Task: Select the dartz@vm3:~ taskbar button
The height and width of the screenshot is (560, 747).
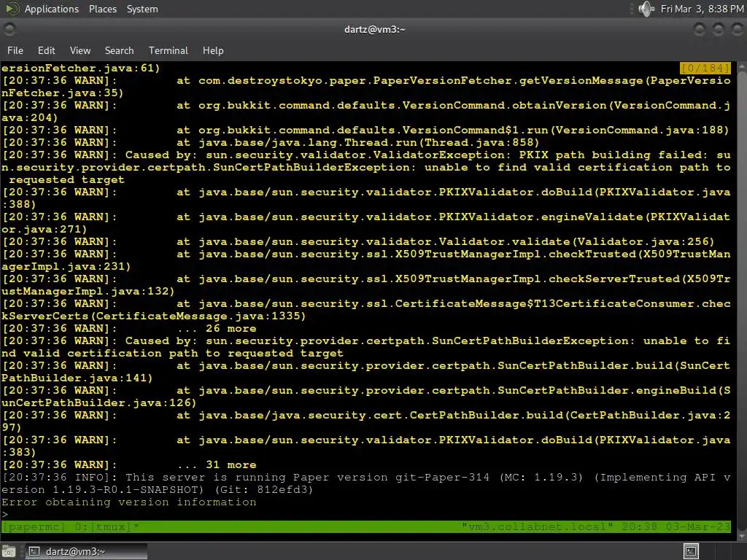Action: coord(86,551)
